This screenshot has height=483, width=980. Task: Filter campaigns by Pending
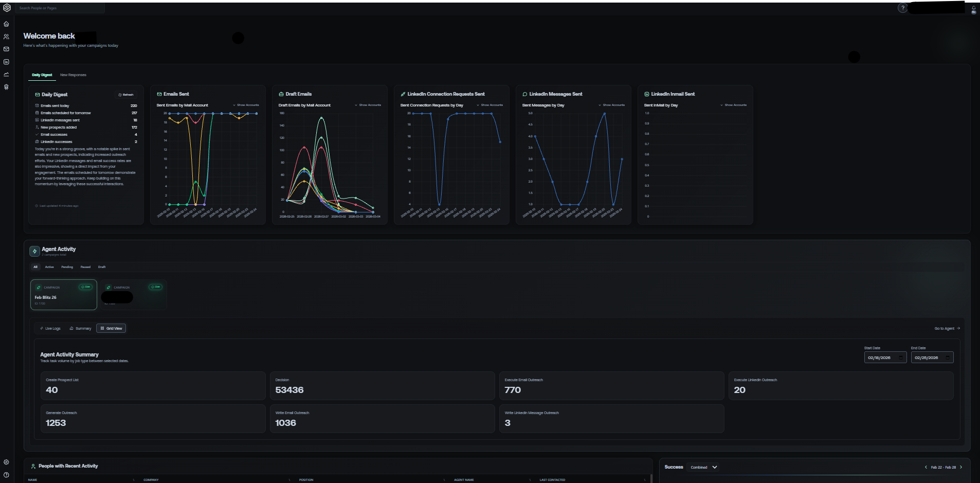click(67, 267)
